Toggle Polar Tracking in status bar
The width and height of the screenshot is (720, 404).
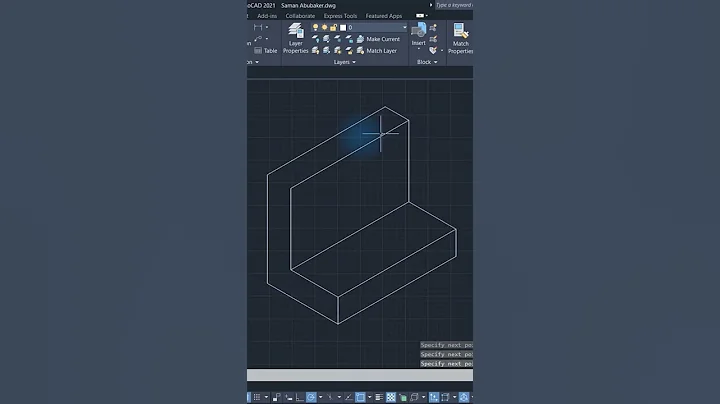point(311,397)
